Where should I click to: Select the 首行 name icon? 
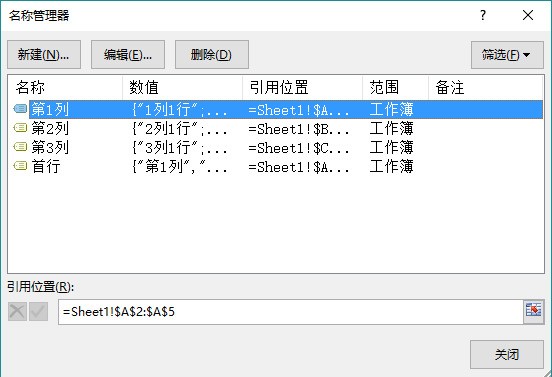click(x=20, y=165)
